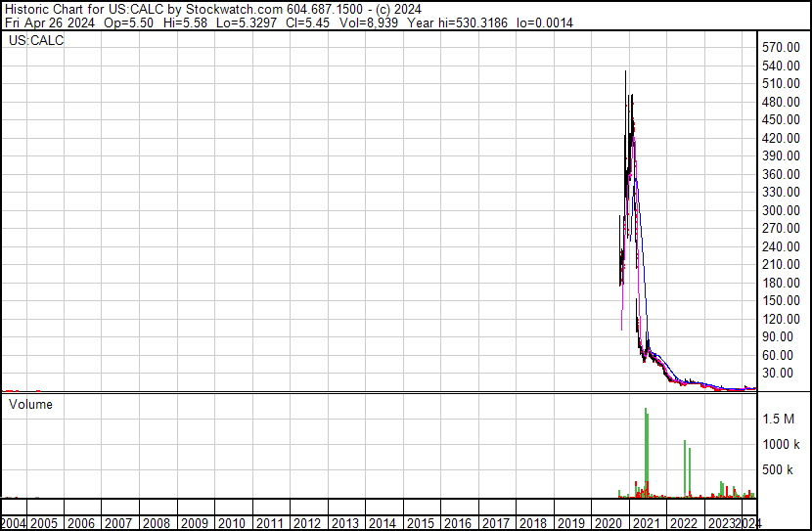Click the highest peak of the price chart

(626, 72)
